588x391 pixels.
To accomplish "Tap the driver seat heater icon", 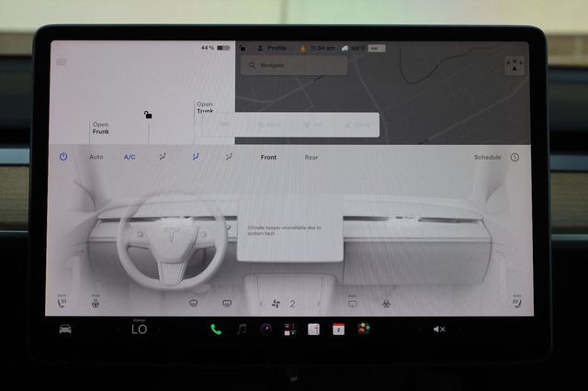I will coord(62,301).
